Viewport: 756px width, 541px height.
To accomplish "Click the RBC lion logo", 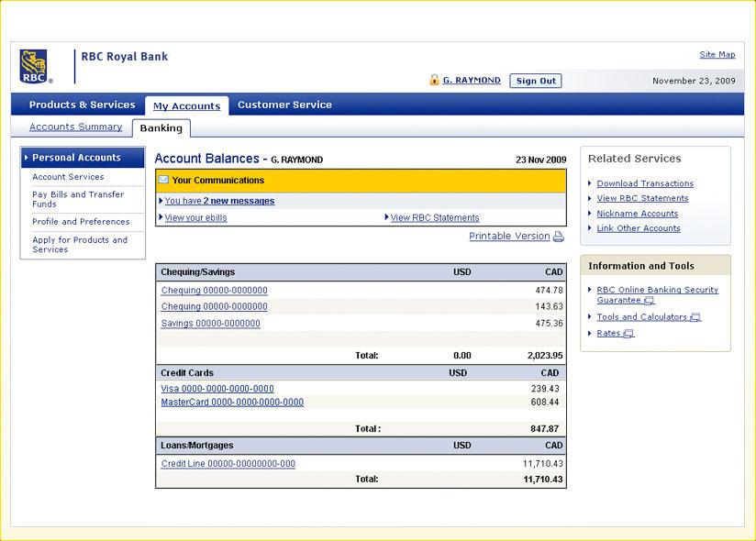I will (x=34, y=66).
